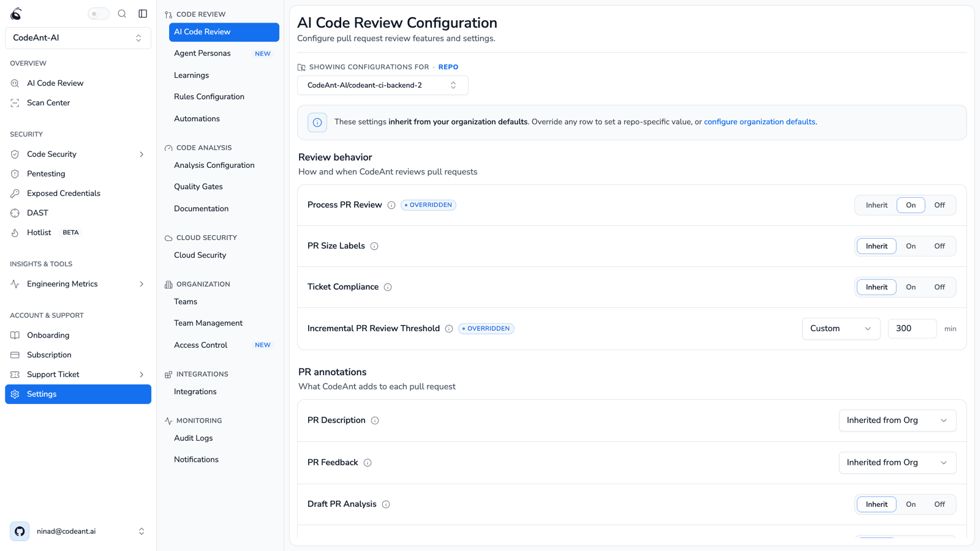Turn PR Size Labels On

coord(911,246)
